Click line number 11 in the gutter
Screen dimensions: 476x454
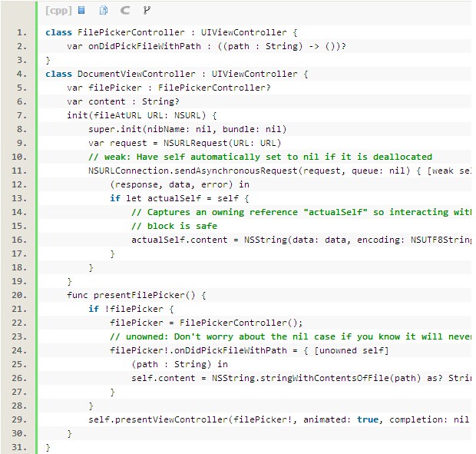(x=20, y=170)
